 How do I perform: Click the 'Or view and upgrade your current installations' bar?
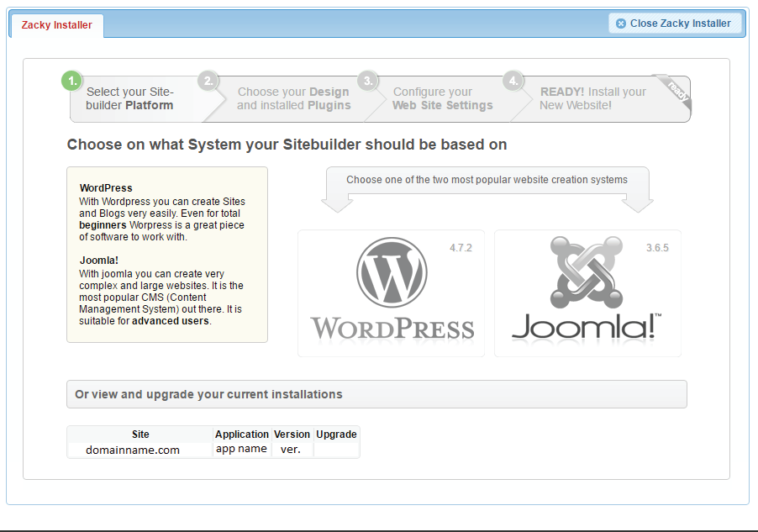click(376, 394)
